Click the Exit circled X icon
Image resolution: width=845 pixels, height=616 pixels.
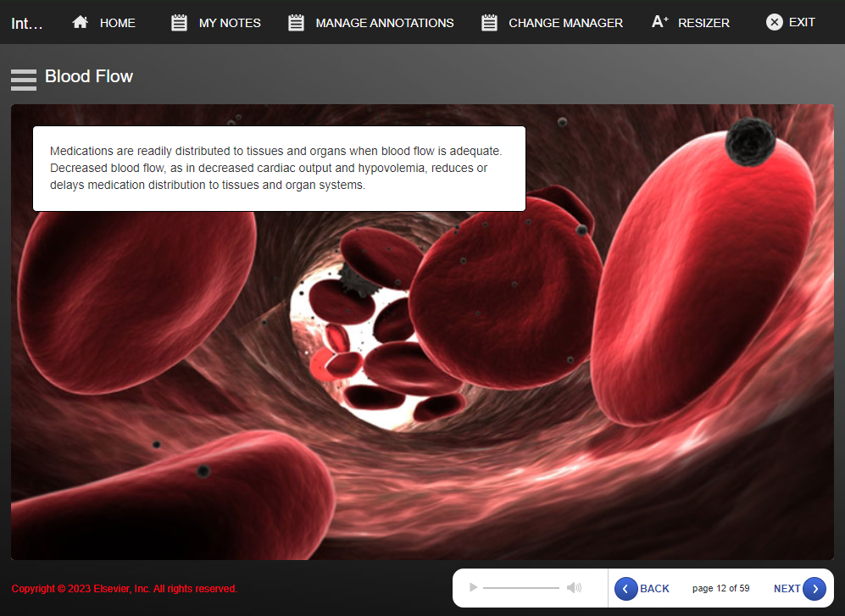(774, 22)
